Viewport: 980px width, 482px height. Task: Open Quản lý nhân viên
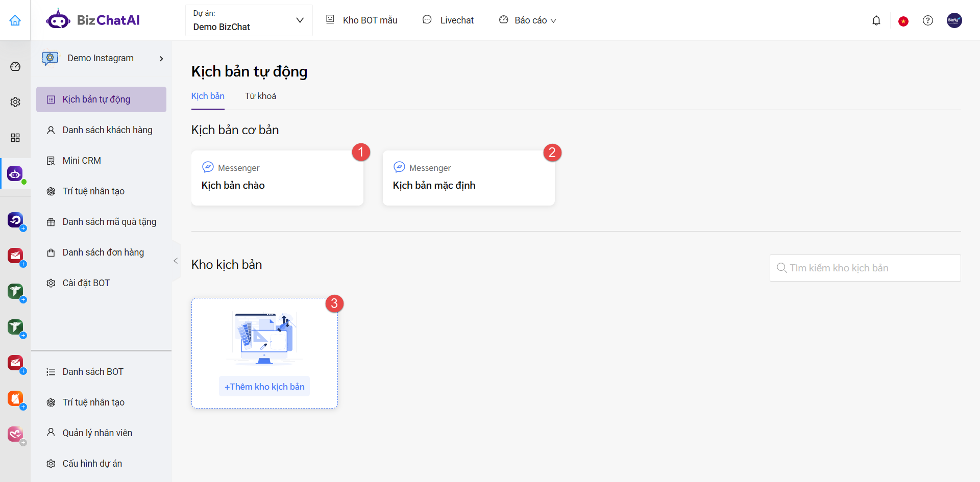101,433
